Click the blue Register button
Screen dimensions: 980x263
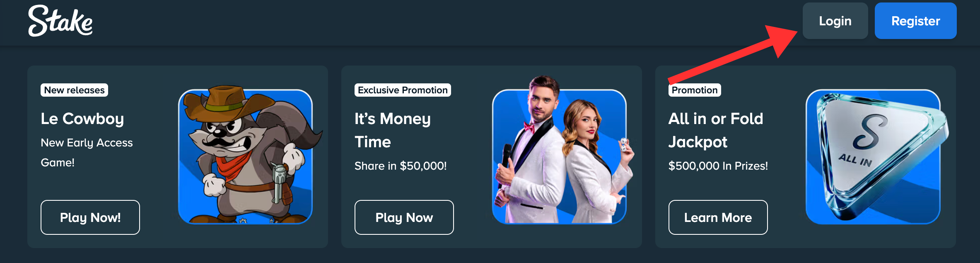point(915,21)
